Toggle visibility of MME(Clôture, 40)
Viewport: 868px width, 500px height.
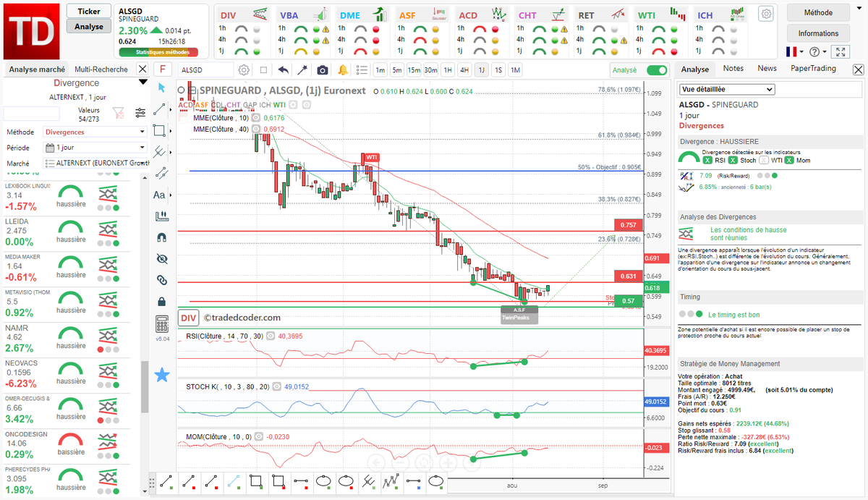click(x=256, y=129)
